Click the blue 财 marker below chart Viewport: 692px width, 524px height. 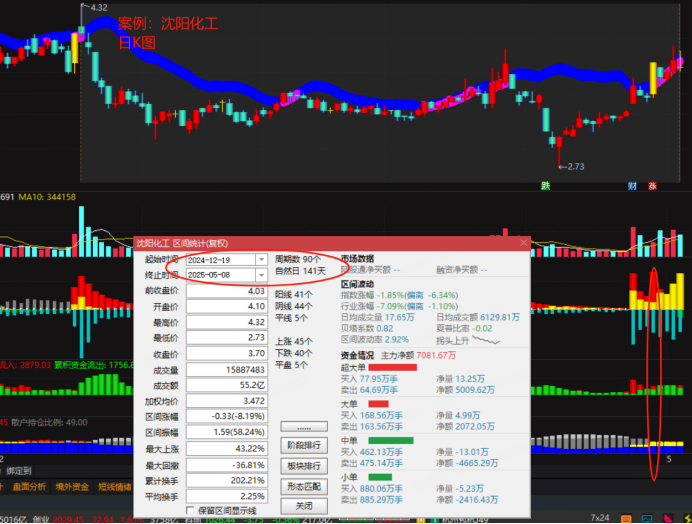point(632,186)
